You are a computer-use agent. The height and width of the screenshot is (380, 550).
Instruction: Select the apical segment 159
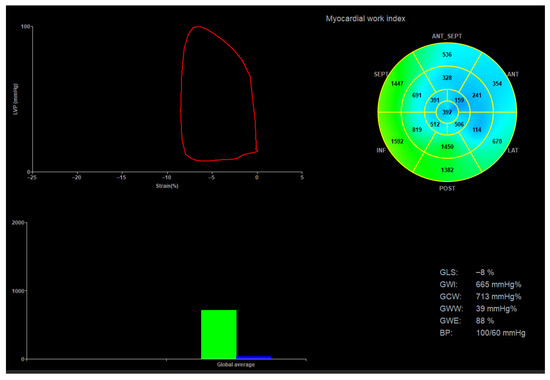pos(459,100)
